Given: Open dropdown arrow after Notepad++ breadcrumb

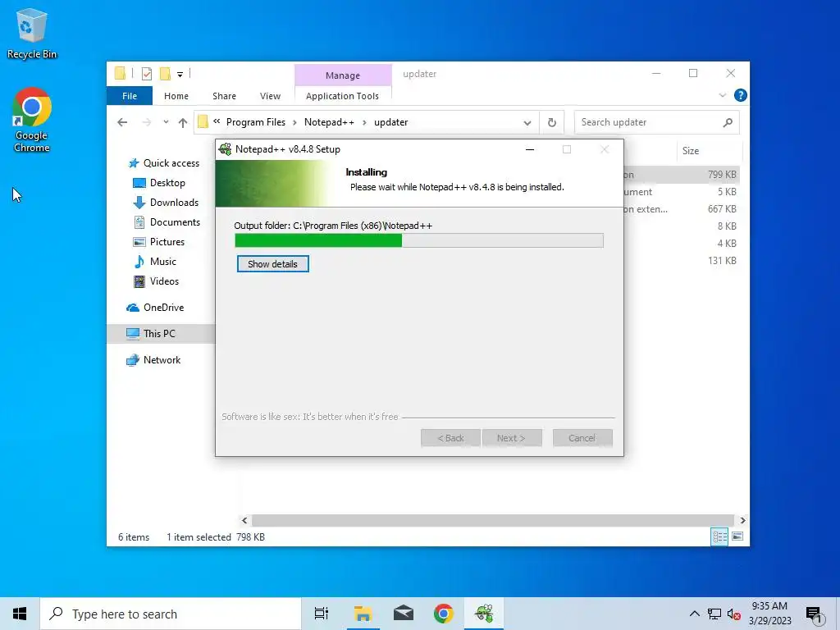Looking at the screenshot, I should click(x=364, y=123).
